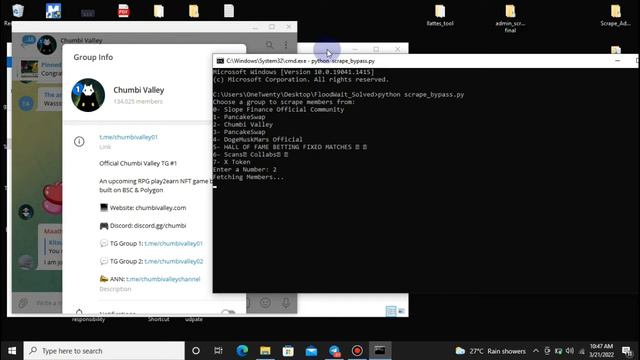Open TG Group 2 chumbivalley02 link

point(173,261)
